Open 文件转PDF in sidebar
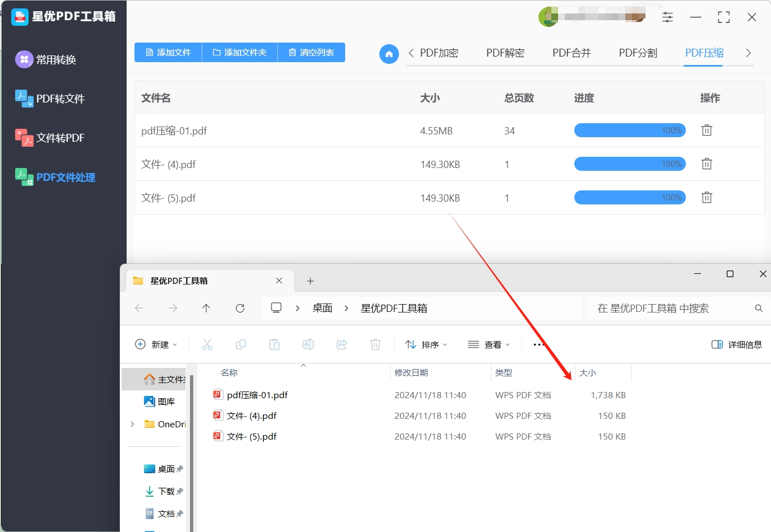 50,138
